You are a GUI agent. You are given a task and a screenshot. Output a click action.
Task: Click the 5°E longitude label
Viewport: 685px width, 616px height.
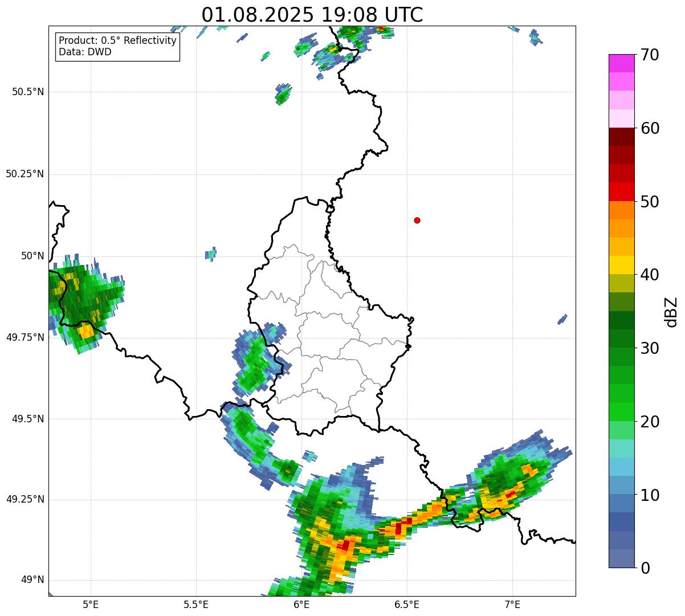point(91,605)
